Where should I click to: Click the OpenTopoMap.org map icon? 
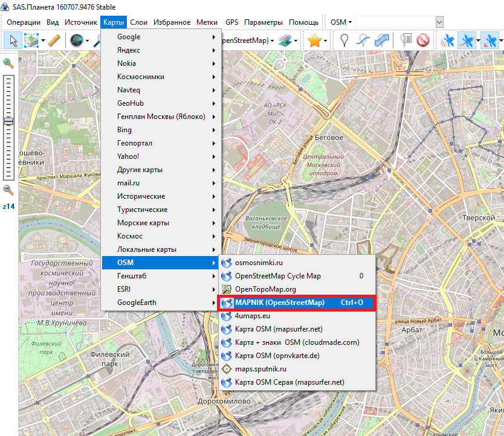pos(227,289)
